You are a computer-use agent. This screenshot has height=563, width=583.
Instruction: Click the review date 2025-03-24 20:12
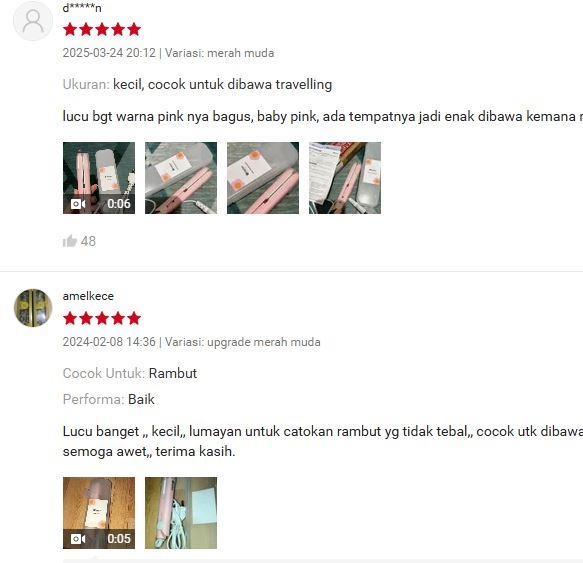point(109,53)
